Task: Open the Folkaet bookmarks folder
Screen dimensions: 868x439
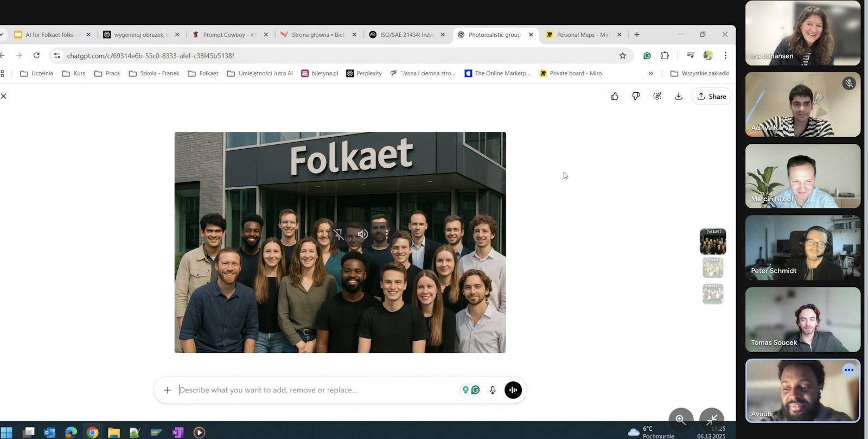Action: 203,73
